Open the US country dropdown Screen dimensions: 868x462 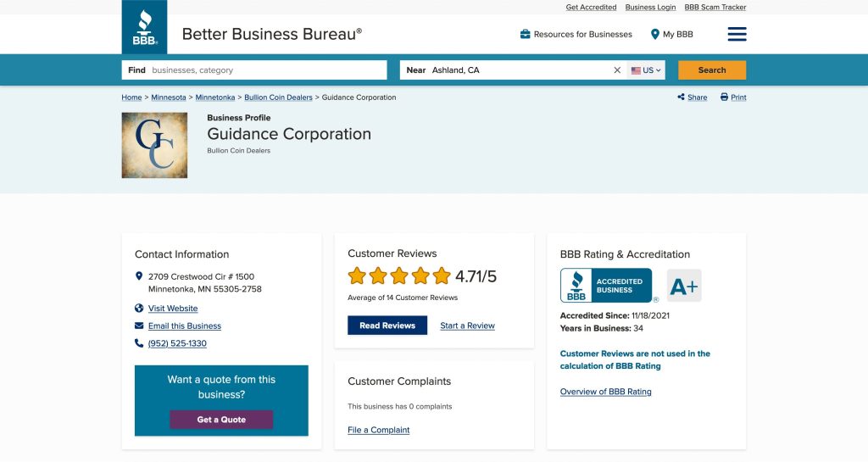click(x=646, y=70)
